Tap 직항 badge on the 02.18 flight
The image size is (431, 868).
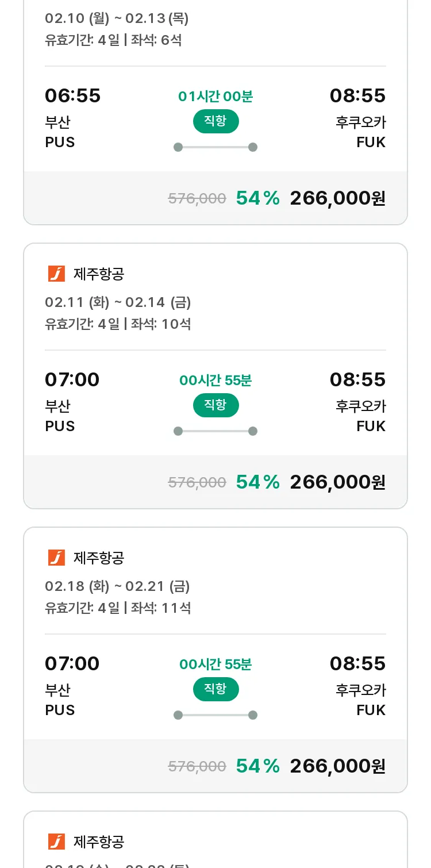[x=215, y=689]
